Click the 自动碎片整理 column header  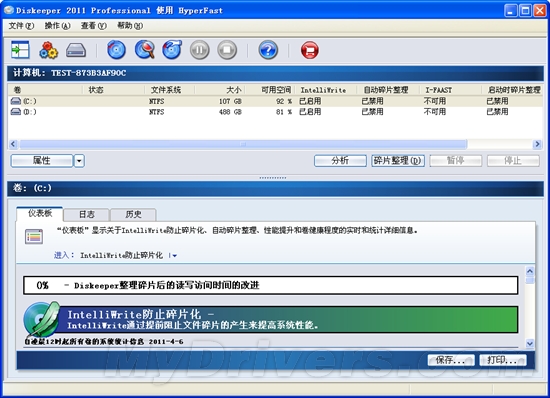click(x=388, y=90)
